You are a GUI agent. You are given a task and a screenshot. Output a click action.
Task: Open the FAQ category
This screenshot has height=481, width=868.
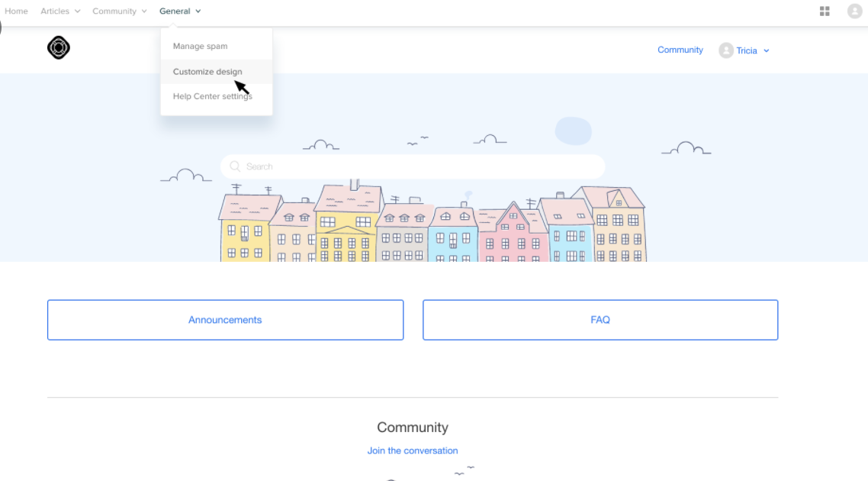[600, 320]
